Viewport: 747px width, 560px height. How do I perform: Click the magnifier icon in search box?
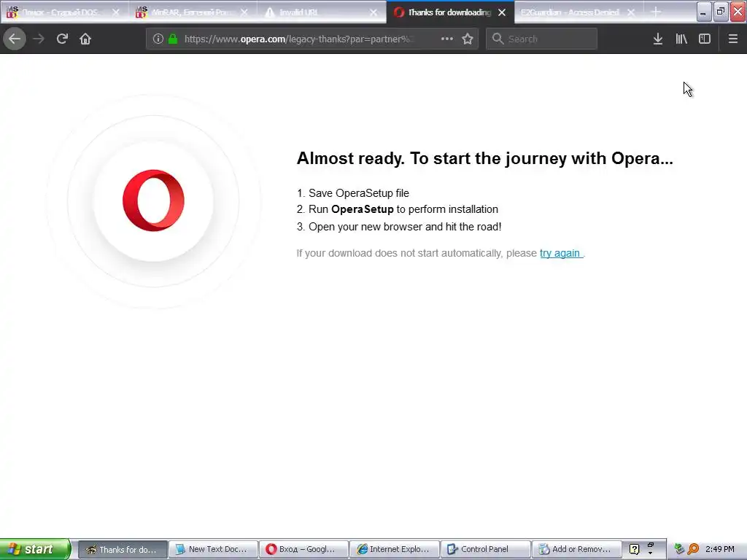(498, 39)
